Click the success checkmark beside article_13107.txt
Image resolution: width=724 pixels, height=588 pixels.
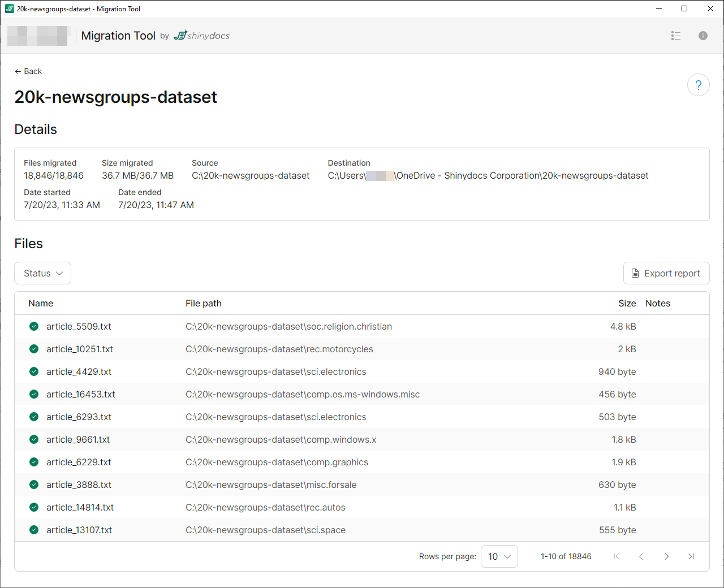34,530
